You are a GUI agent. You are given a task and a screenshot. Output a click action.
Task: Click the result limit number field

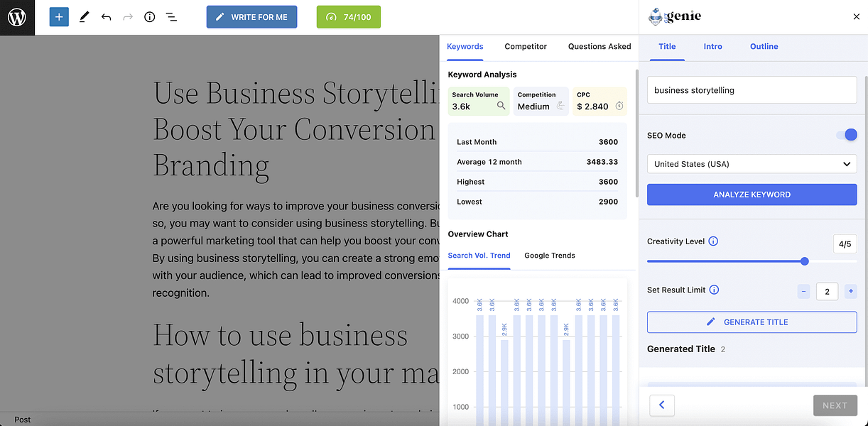(x=827, y=291)
